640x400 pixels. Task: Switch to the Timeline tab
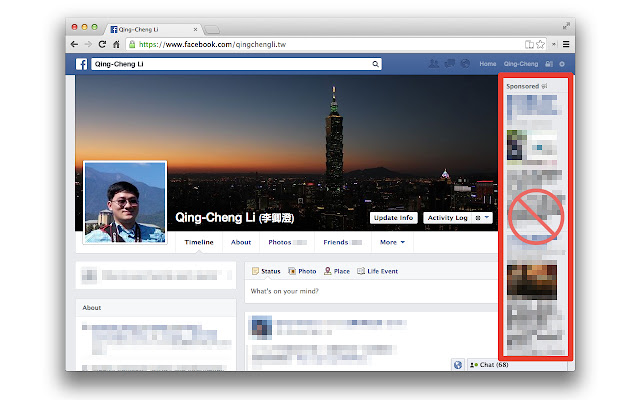tap(199, 242)
